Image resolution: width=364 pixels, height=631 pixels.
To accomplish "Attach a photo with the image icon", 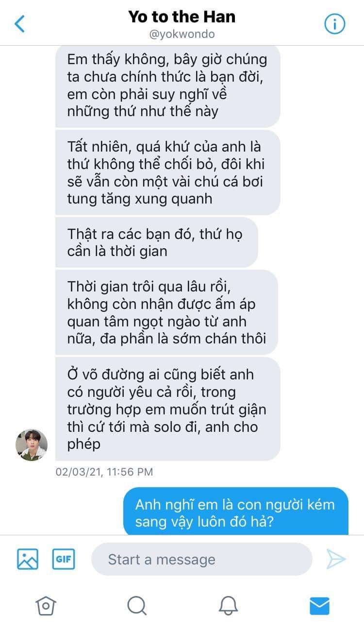I will (28, 559).
